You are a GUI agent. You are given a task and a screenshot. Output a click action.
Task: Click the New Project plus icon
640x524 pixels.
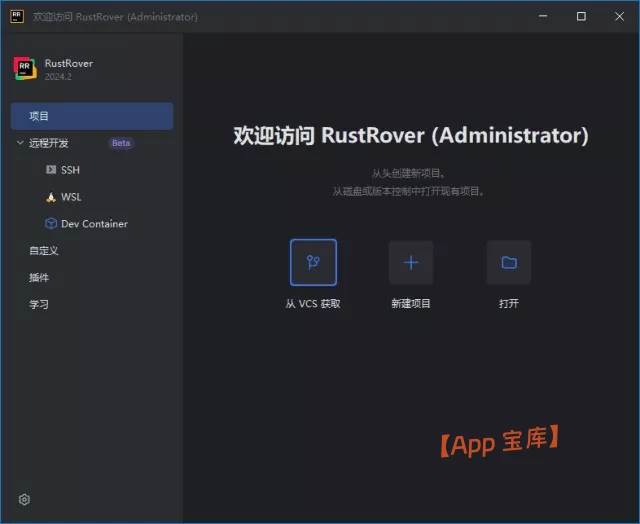(411, 262)
